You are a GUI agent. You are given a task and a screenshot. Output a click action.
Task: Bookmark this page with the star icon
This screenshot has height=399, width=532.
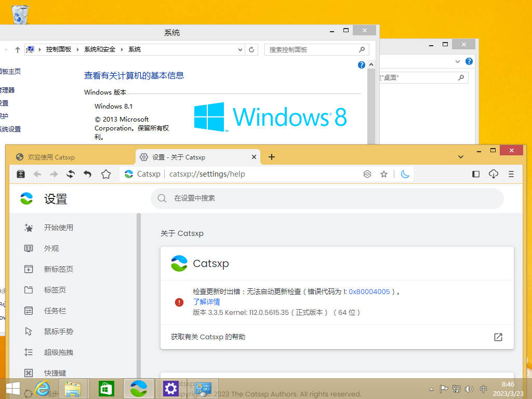click(384, 174)
